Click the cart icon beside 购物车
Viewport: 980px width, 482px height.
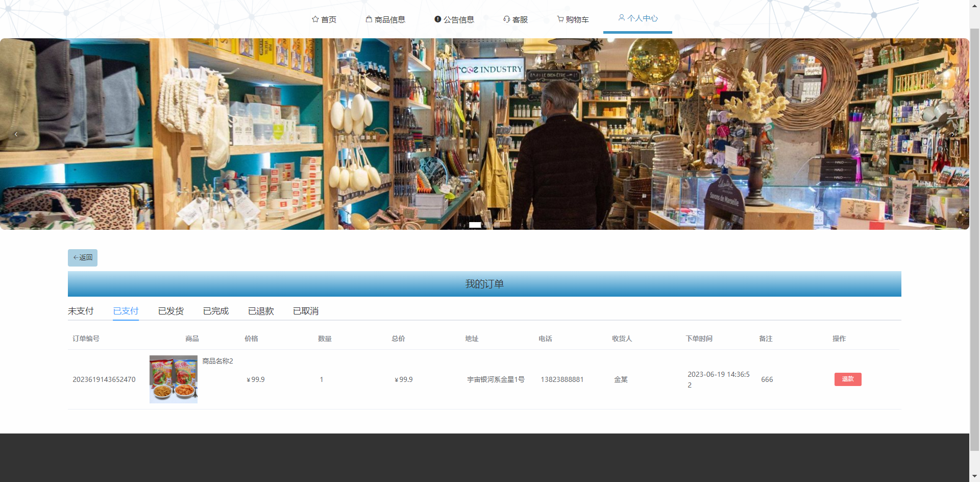[x=560, y=19]
